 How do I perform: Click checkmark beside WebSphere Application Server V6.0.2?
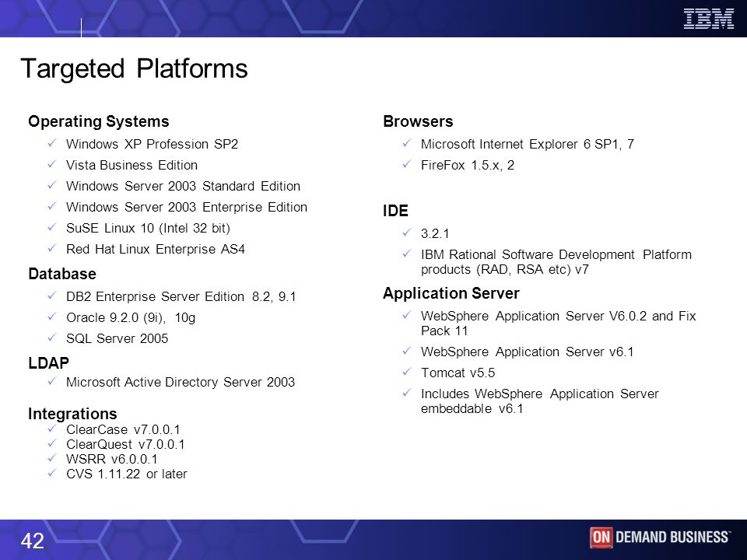[x=406, y=315]
